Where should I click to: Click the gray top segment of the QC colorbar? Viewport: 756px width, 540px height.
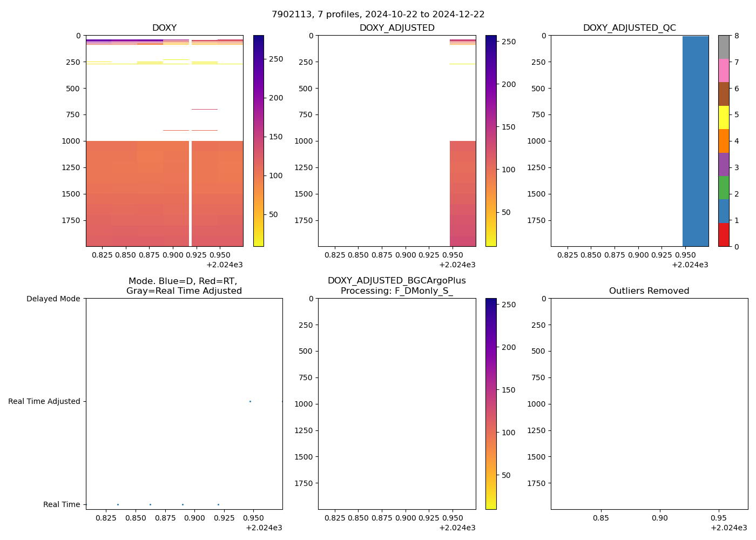coord(724,47)
